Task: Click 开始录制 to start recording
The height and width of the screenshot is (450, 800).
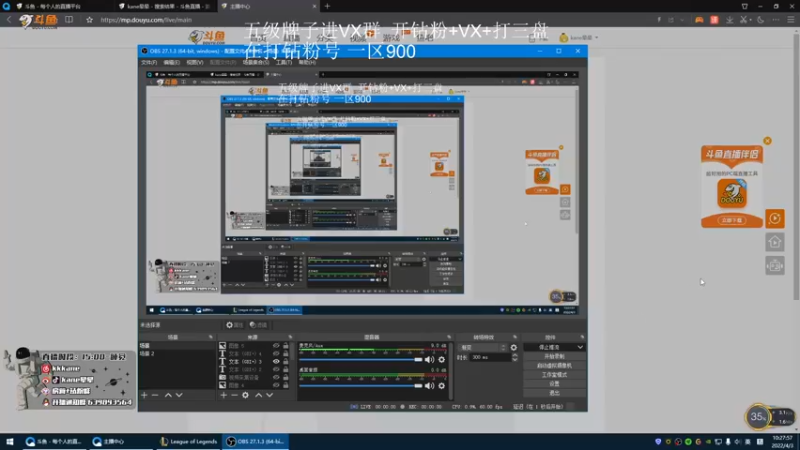Action: coord(554,357)
